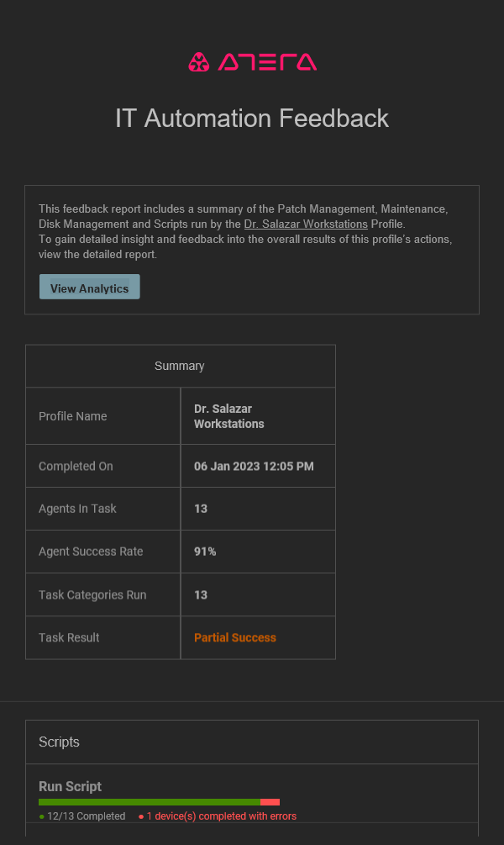
Task: Click the green completed status dot
Action: click(x=39, y=816)
